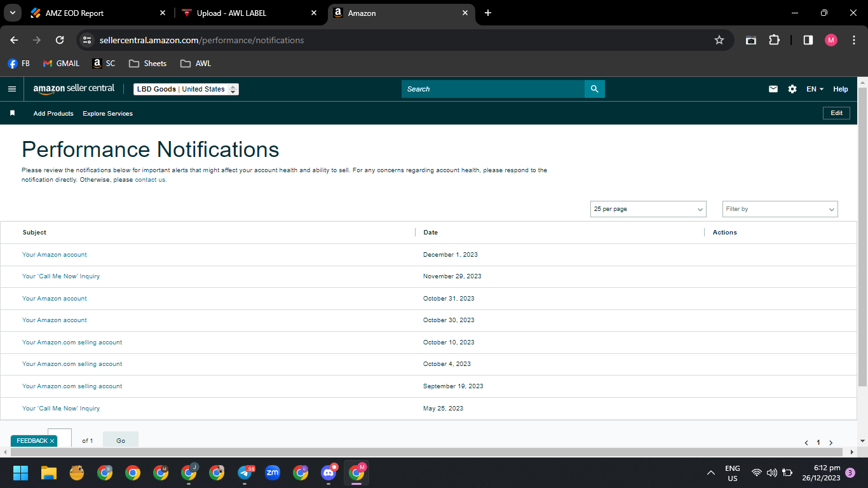Click the horizontal scrollbar at page bottom
Viewport: 868px width, 488px height.
(x=427, y=452)
